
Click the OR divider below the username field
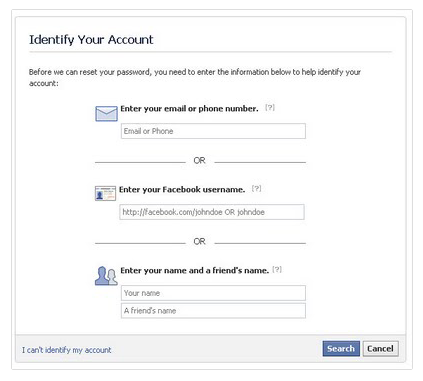(199, 242)
